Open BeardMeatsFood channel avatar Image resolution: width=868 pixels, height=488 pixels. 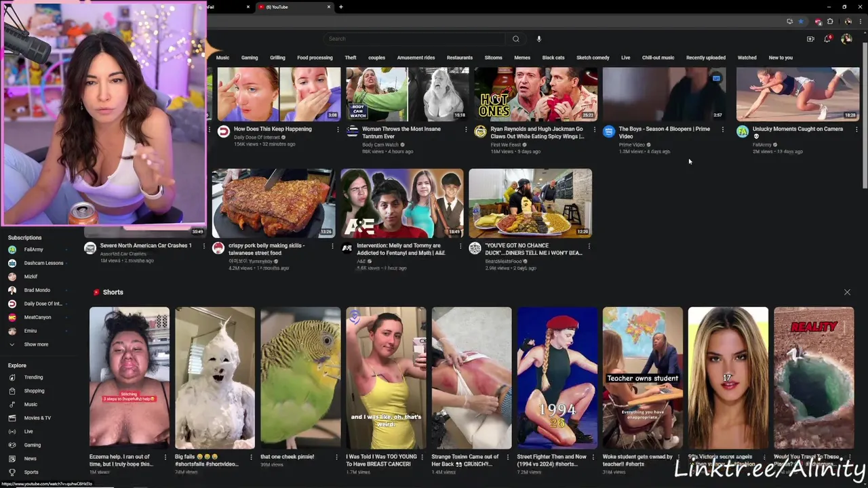[x=475, y=248]
